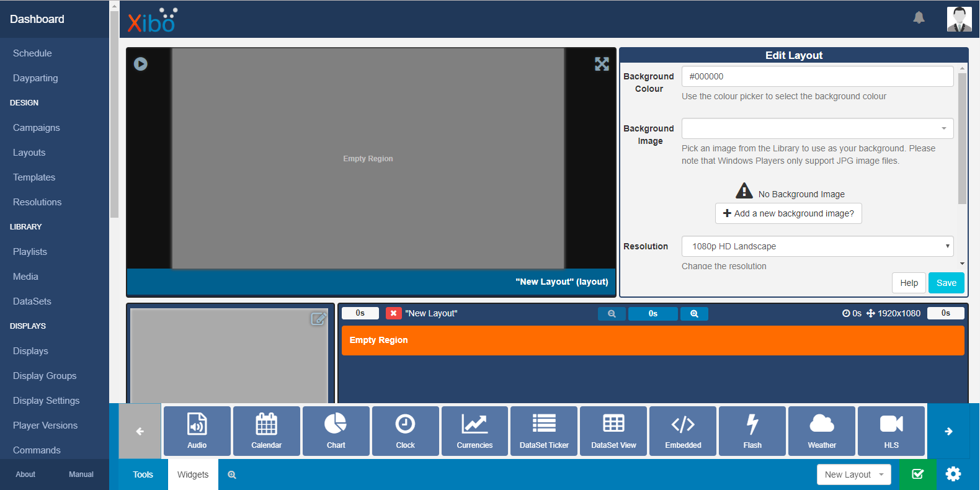Add the HLS widget

[x=891, y=431]
